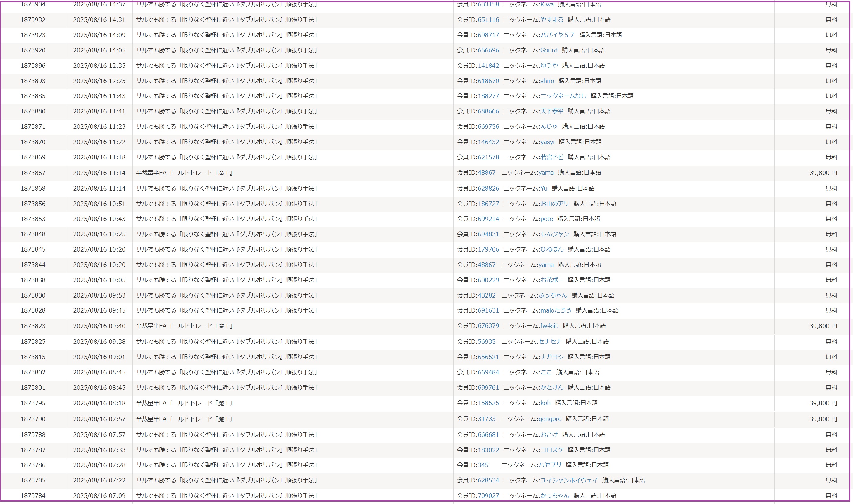Screen dimensions: 853x504
Task: Open member ID 141842 link
Action: tap(488, 66)
